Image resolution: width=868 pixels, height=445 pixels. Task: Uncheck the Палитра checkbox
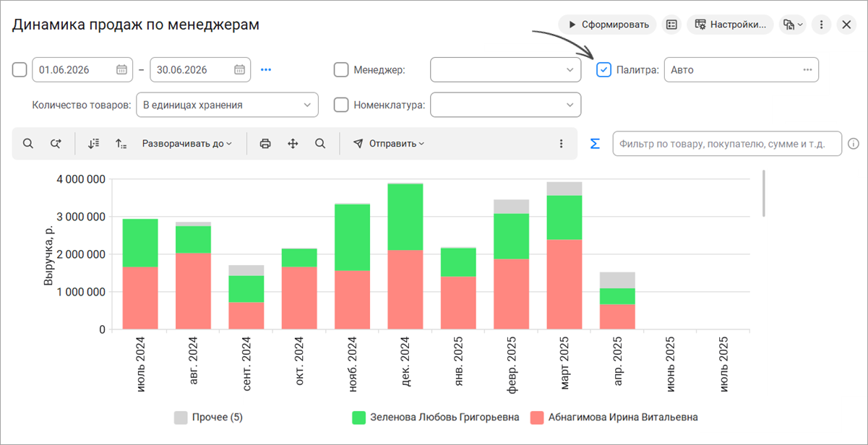[604, 70]
